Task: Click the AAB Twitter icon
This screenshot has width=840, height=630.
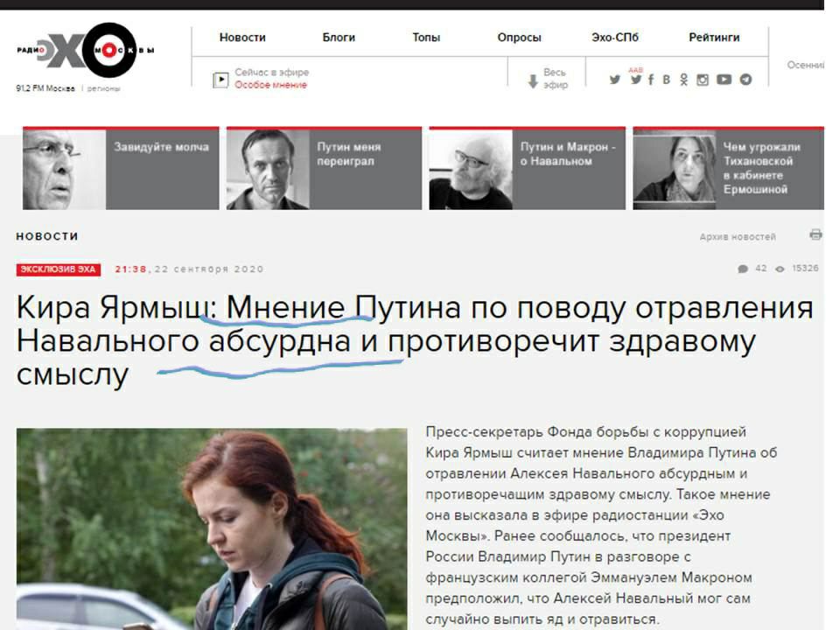Action: 636,77
